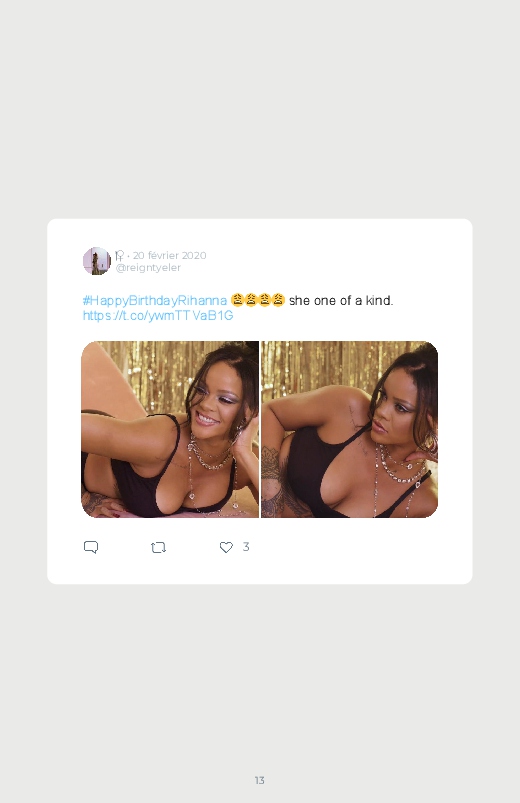Click the retweet arrows icon
The height and width of the screenshot is (803, 520).
point(158,547)
